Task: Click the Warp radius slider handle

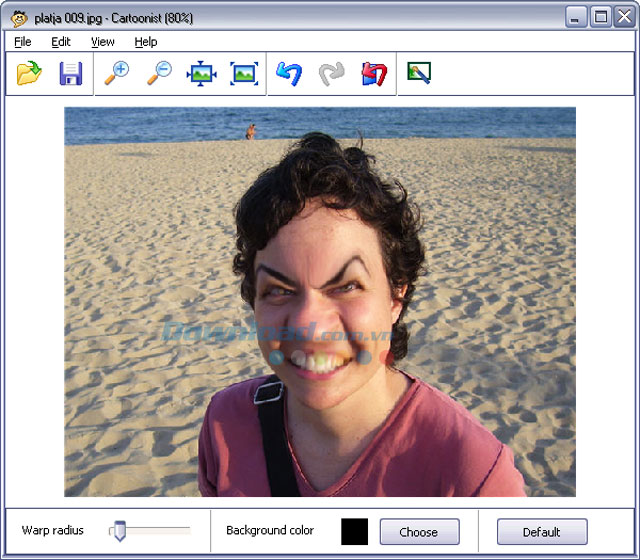Action: 119,531
